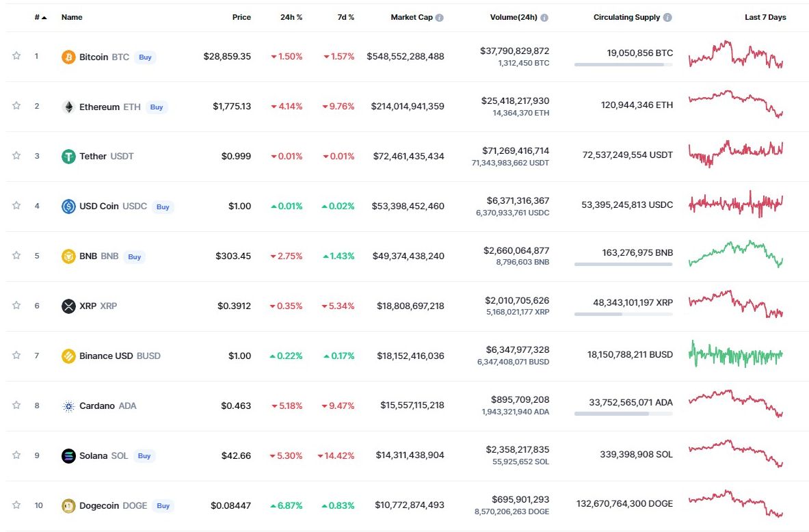This screenshot has height=532, width=809.
Task: Star Cardano to add to watchlist
Action: (x=16, y=405)
